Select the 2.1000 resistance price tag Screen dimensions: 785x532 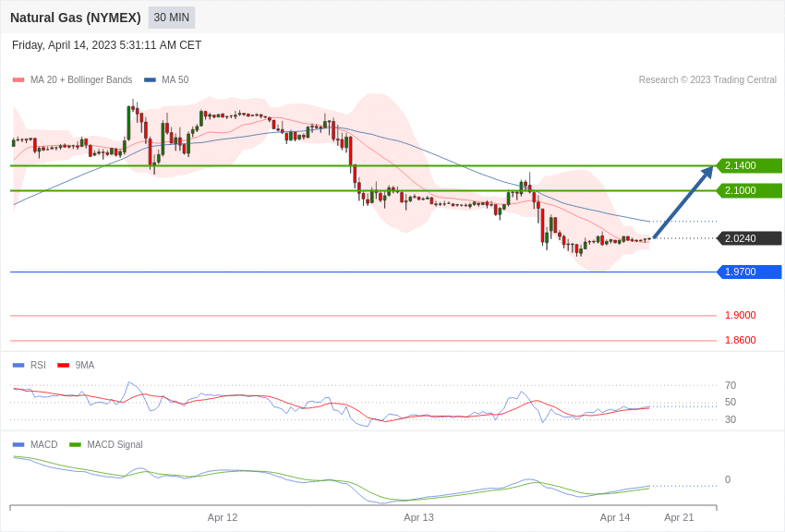[x=750, y=190]
